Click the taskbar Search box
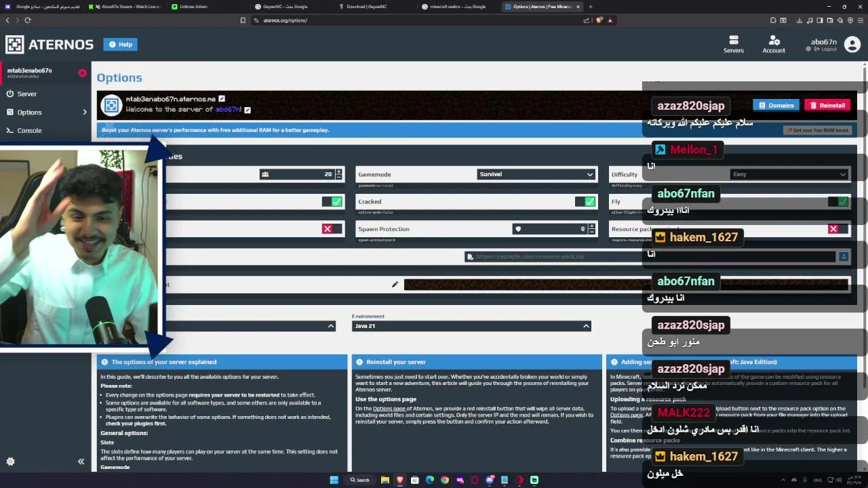The image size is (868, 488). (360, 480)
